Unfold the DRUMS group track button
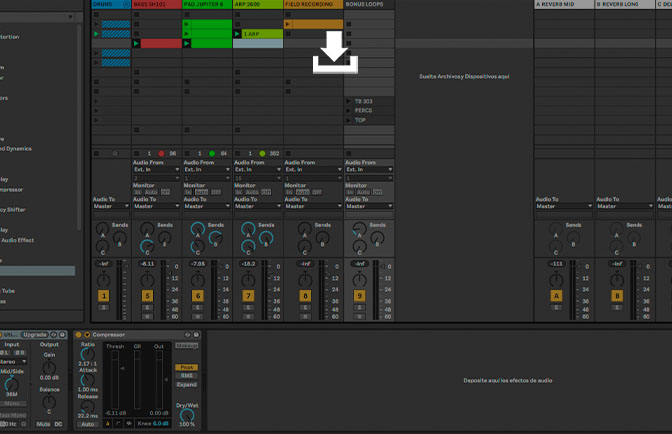672x434 pixels. pos(126,4)
